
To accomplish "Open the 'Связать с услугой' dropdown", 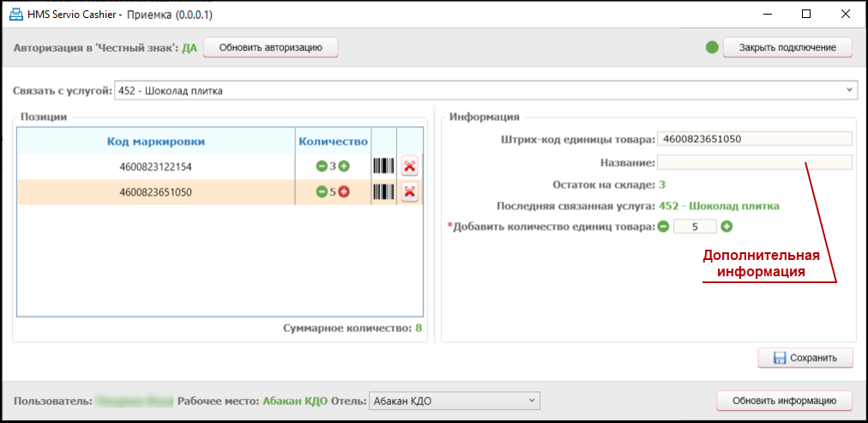I will pos(849,89).
